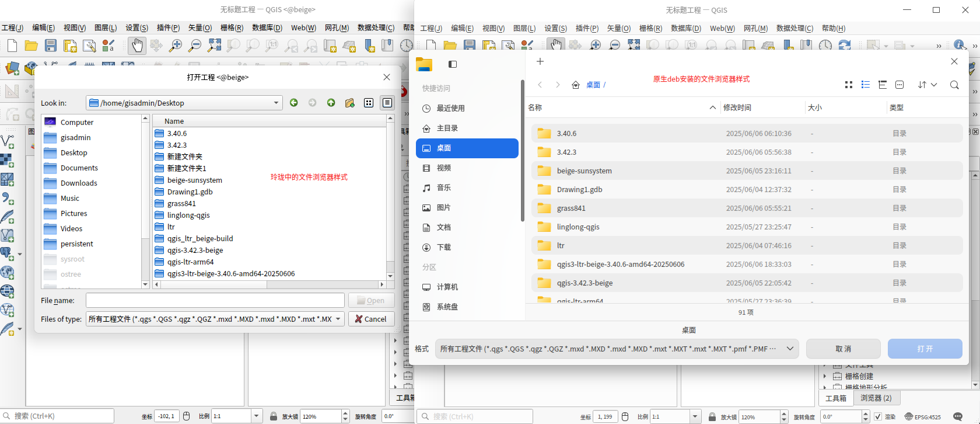Click 取消 button in native file dialog
The width and height of the screenshot is (980, 424).
pyautogui.click(x=843, y=349)
